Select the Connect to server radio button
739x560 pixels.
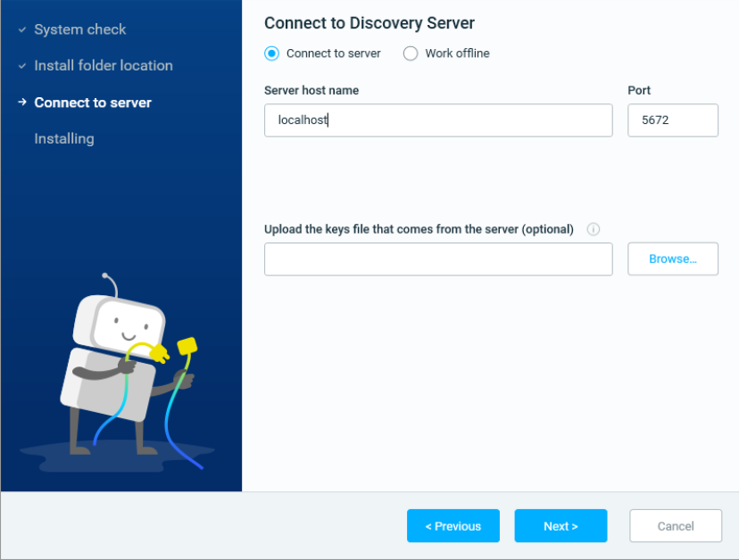pos(271,54)
